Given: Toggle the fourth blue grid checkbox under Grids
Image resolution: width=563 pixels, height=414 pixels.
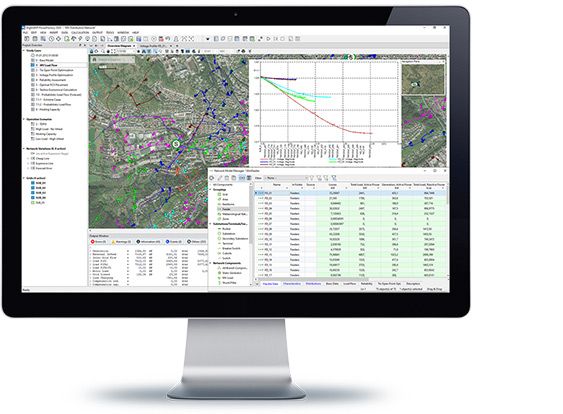Looking at the screenshot, I should tap(33, 197).
